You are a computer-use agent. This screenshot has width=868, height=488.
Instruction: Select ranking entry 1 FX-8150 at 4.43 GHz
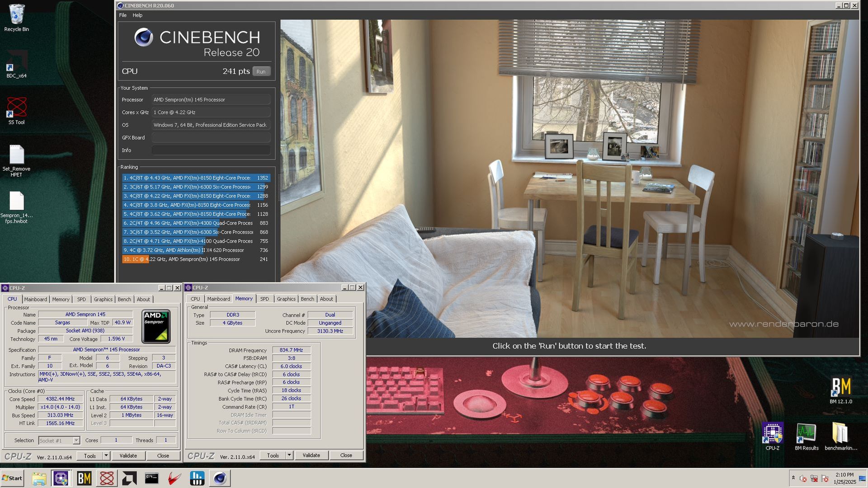tap(196, 178)
